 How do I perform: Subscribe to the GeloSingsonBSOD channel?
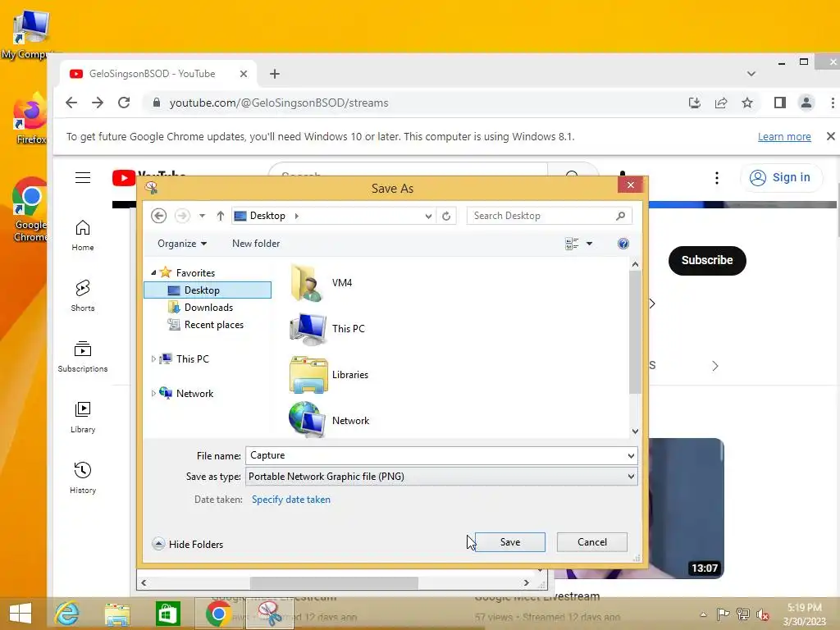706,260
